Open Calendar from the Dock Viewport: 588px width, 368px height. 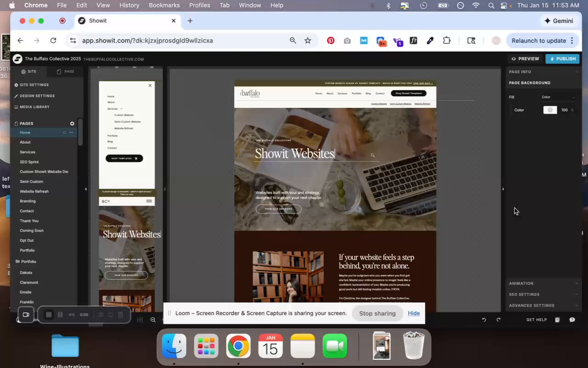coord(270,346)
